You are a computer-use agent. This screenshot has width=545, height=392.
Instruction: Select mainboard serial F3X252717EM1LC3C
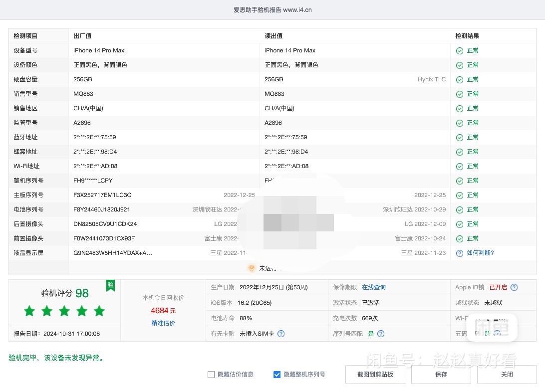(102, 195)
